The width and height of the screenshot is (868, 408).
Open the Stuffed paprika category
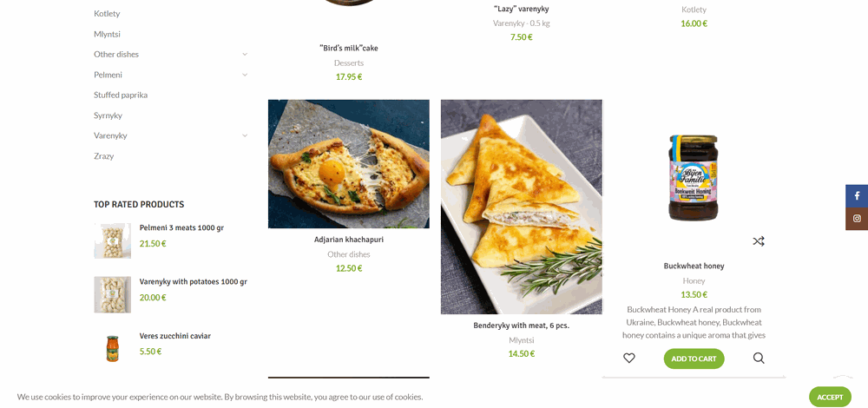(x=121, y=95)
